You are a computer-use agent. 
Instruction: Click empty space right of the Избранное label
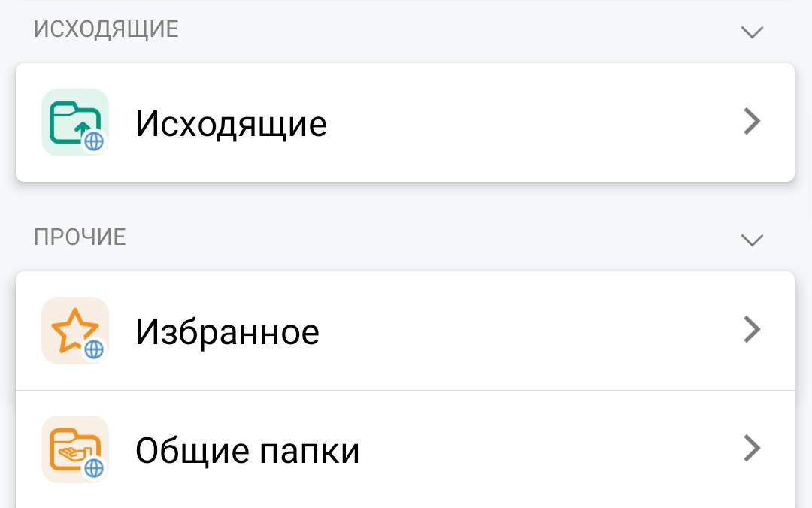tap(526, 331)
